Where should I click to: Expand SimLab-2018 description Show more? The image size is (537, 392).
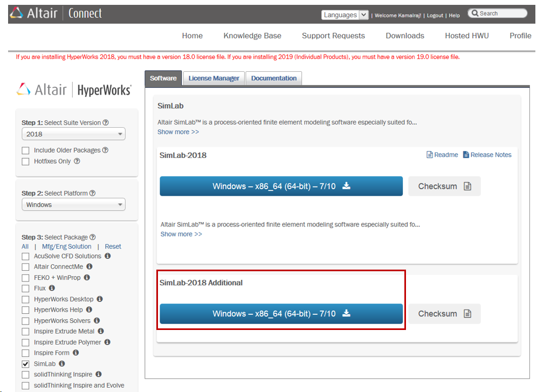click(181, 234)
